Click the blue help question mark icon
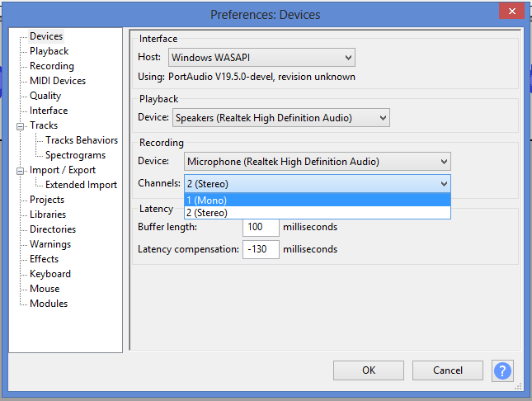Viewport: 532px width, 401px height. (x=502, y=370)
